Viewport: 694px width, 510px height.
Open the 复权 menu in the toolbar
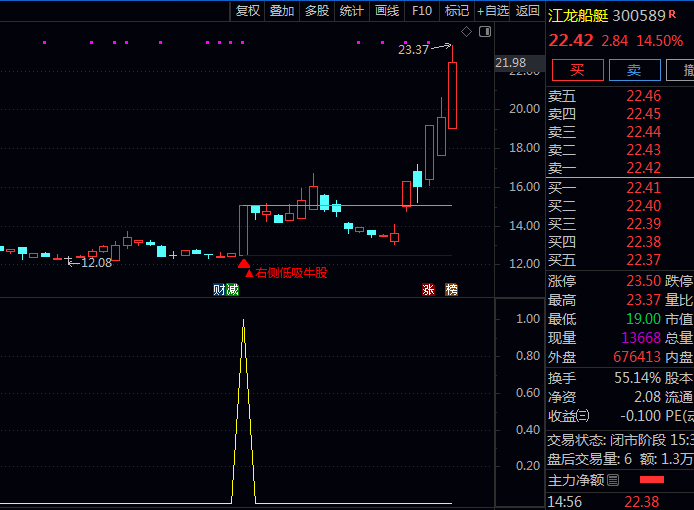click(247, 11)
